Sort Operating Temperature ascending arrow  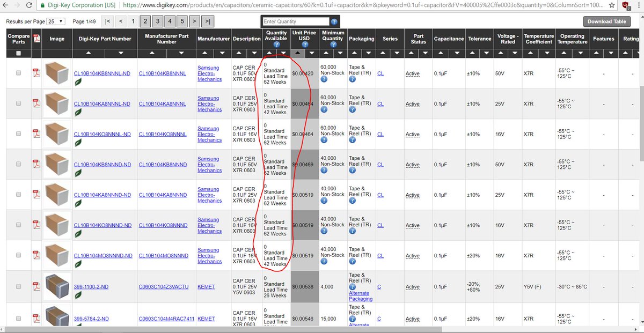[x=563, y=54]
